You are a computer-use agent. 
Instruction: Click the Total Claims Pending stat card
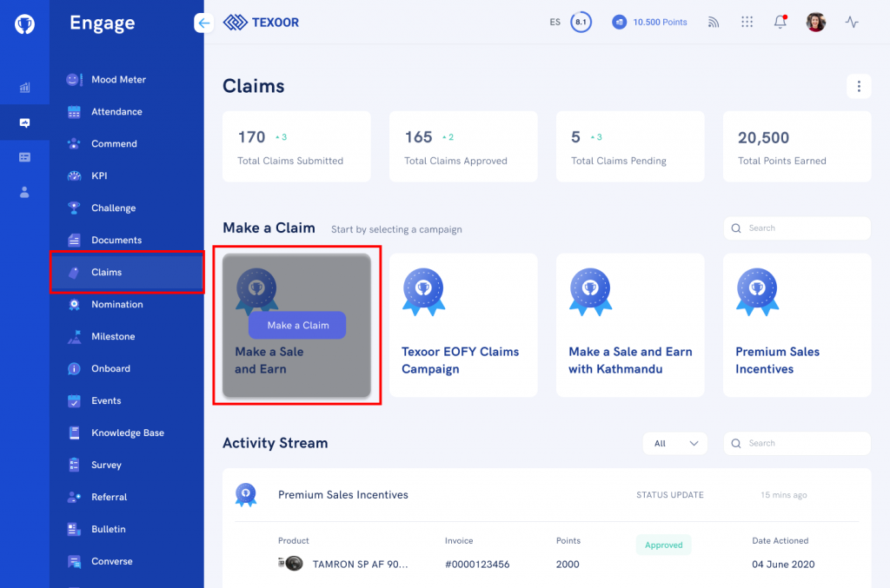coord(630,146)
